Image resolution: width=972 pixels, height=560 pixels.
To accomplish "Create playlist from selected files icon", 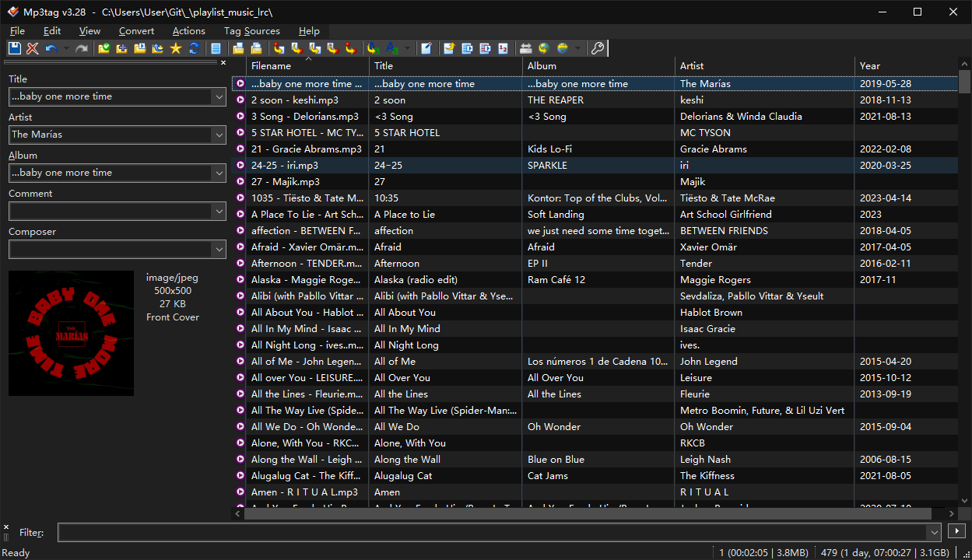I will click(x=485, y=48).
